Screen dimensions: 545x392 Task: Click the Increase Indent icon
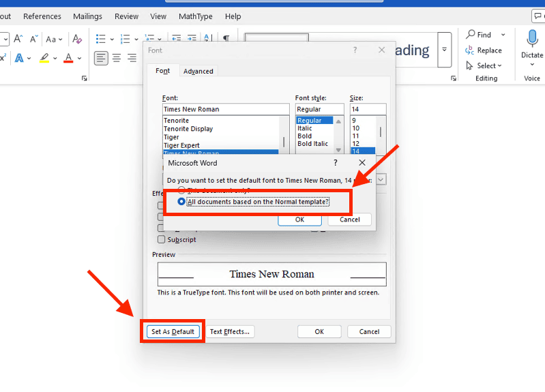coord(192,37)
